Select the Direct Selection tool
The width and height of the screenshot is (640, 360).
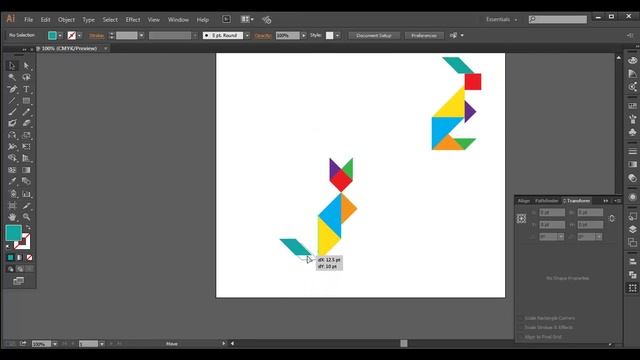[x=26, y=66]
